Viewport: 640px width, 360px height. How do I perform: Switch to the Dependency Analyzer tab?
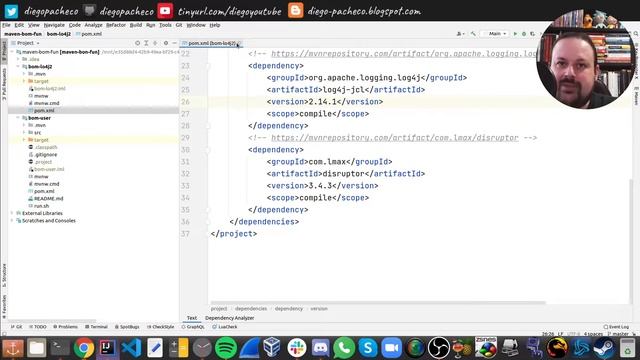229,318
